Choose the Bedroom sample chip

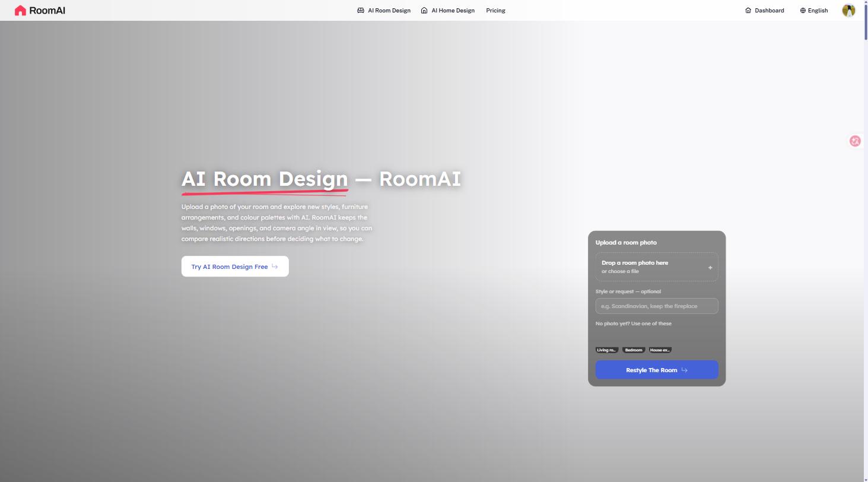coord(634,350)
